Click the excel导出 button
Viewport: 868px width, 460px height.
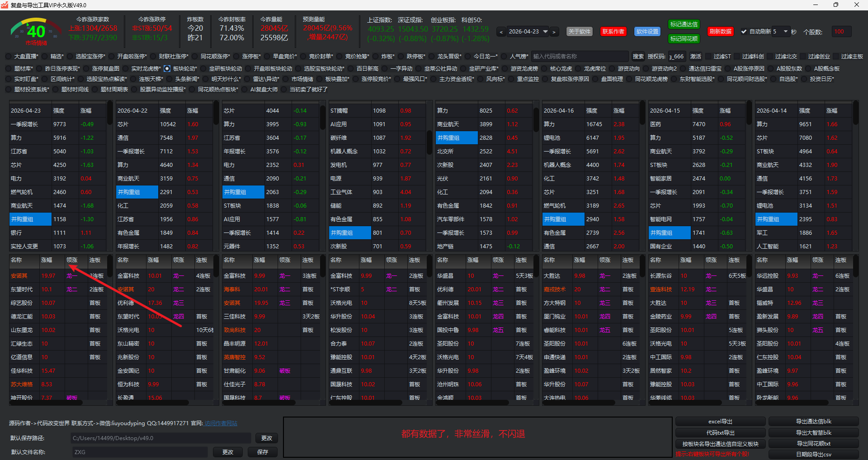coord(720,422)
